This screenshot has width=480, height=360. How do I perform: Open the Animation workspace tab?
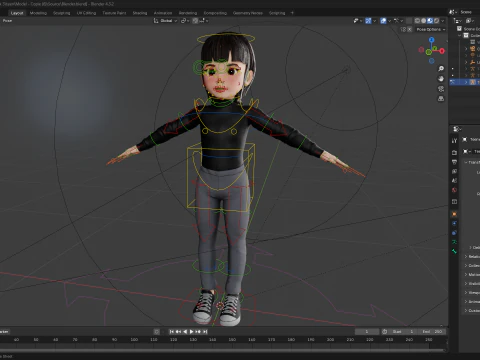coord(163,13)
